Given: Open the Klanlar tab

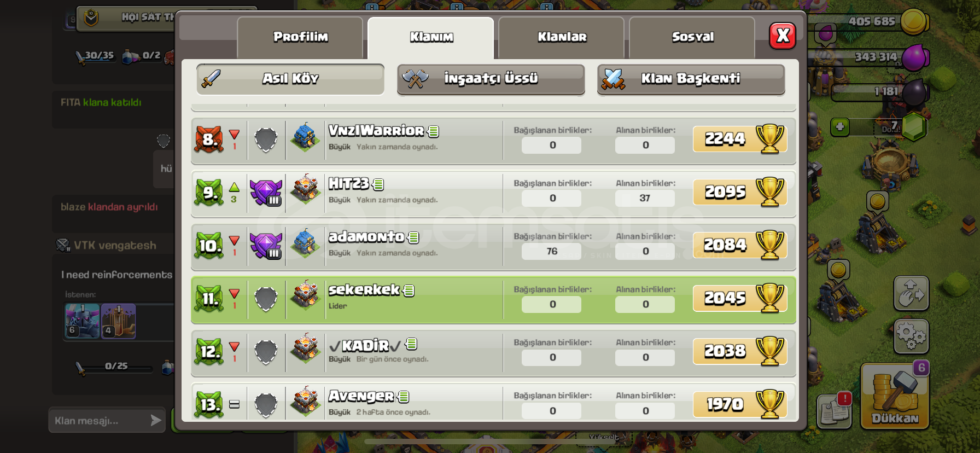Looking at the screenshot, I should 562,37.
